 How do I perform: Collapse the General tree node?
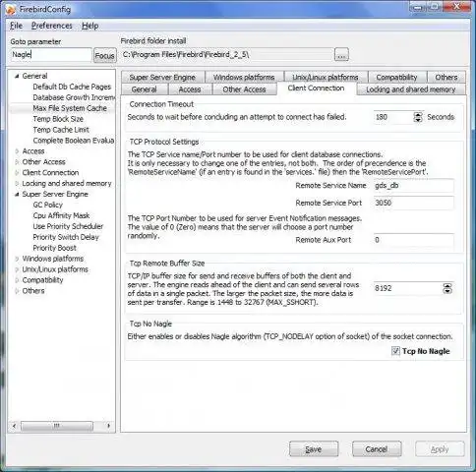pos(17,76)
